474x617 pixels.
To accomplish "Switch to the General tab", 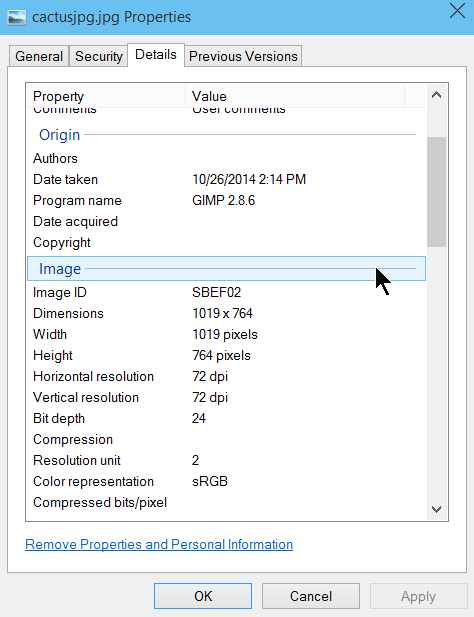I will point(39,56).
